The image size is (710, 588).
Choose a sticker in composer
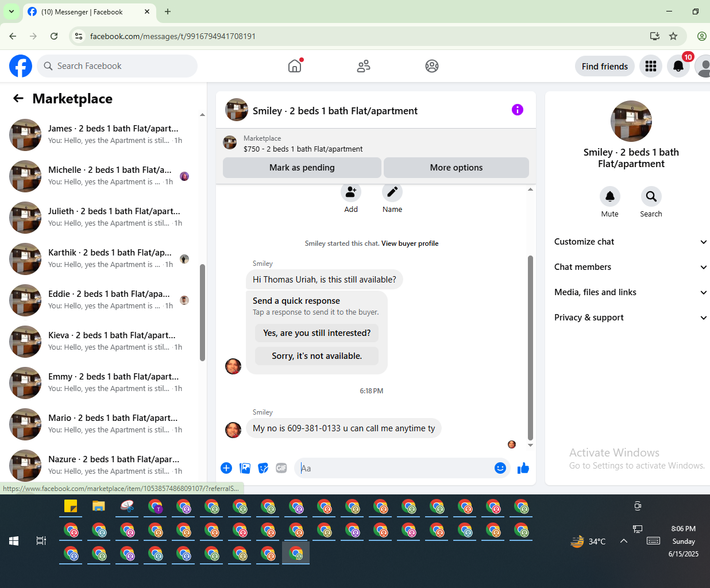[x=263, y=468]
